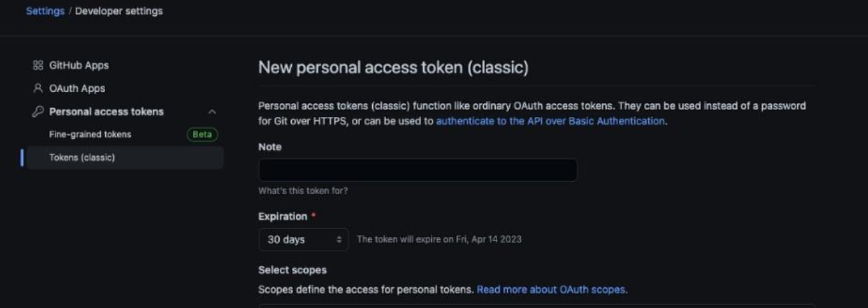Click the OAuth Apps person icon

tap(38, 88)
